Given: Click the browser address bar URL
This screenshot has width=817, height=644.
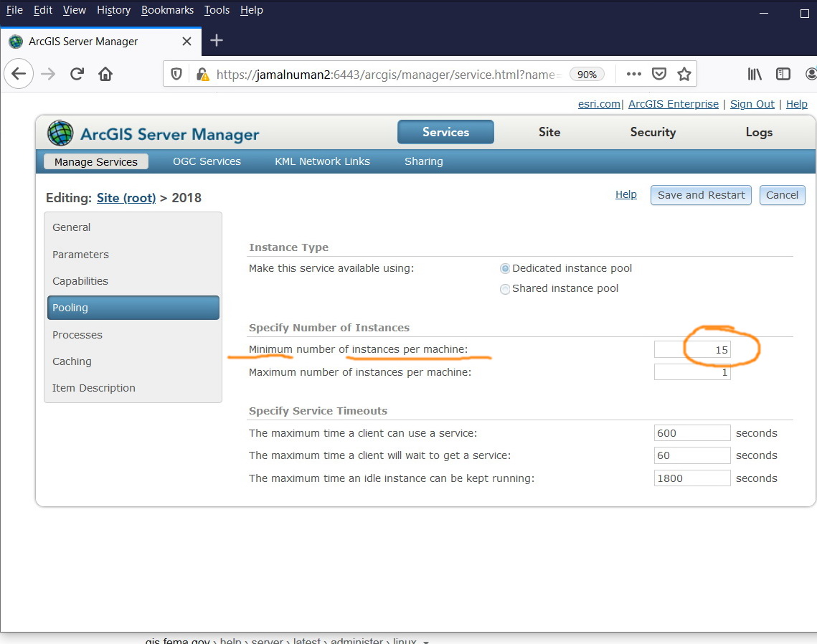Looking at the screenshot, I should tap(388, 75).
